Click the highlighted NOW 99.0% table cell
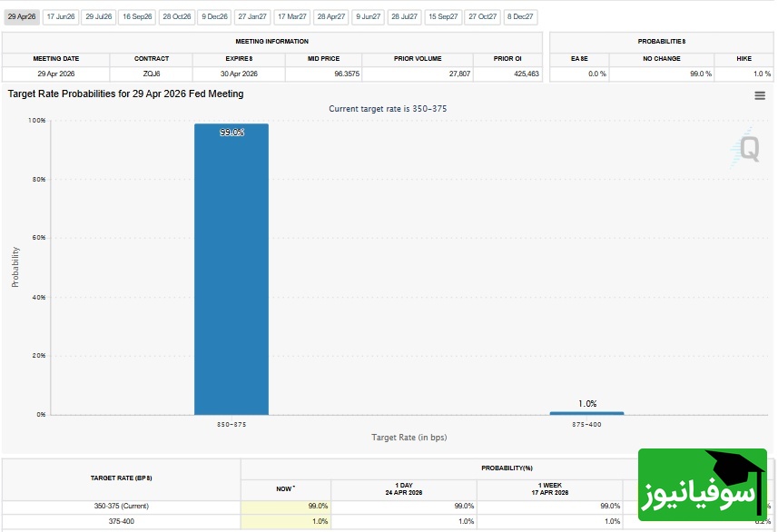The image size is (778, 532). pos(286,506)
